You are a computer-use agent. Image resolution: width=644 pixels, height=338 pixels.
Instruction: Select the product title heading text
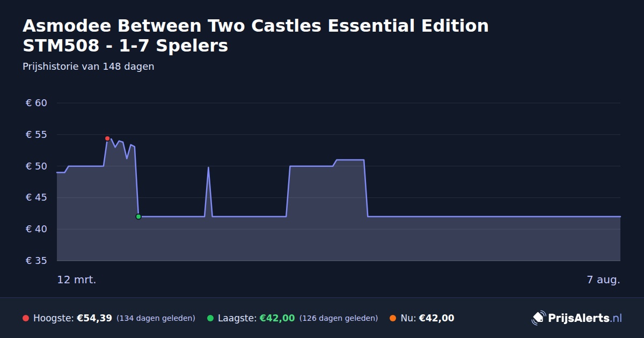click(255, 35)
